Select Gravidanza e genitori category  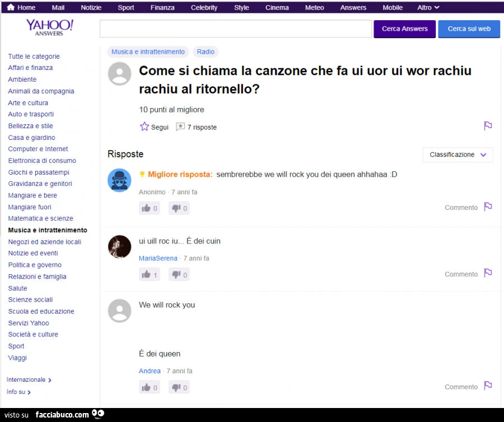(x=40, y=184)
